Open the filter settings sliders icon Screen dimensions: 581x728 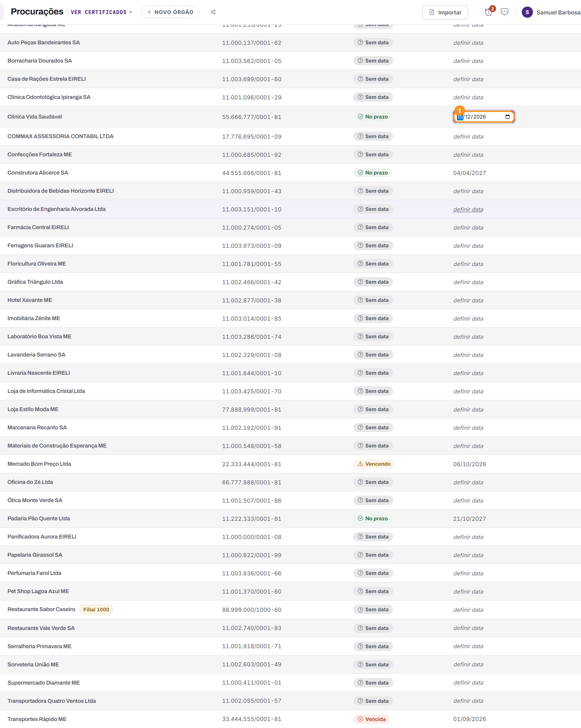click(x=213, y=12)
